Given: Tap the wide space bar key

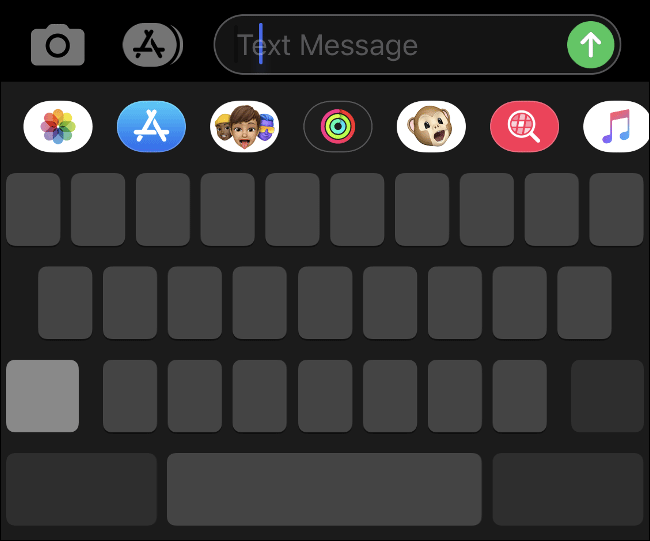Looking at the screenshot, I should coord(324,489).
